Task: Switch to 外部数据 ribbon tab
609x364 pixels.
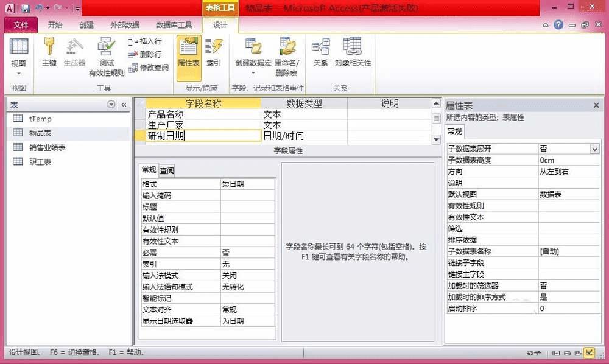Action: pos(125,25)
